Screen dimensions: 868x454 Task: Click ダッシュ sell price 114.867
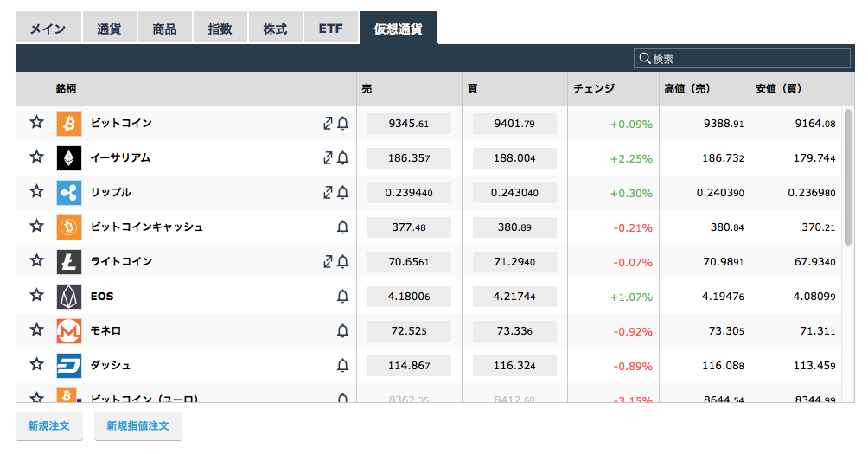coord(409,366)
